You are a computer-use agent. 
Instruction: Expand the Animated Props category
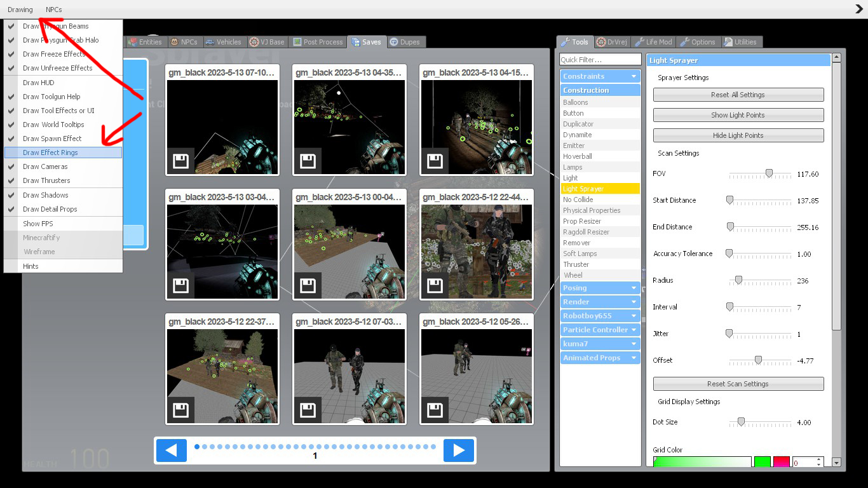(600, 358)
